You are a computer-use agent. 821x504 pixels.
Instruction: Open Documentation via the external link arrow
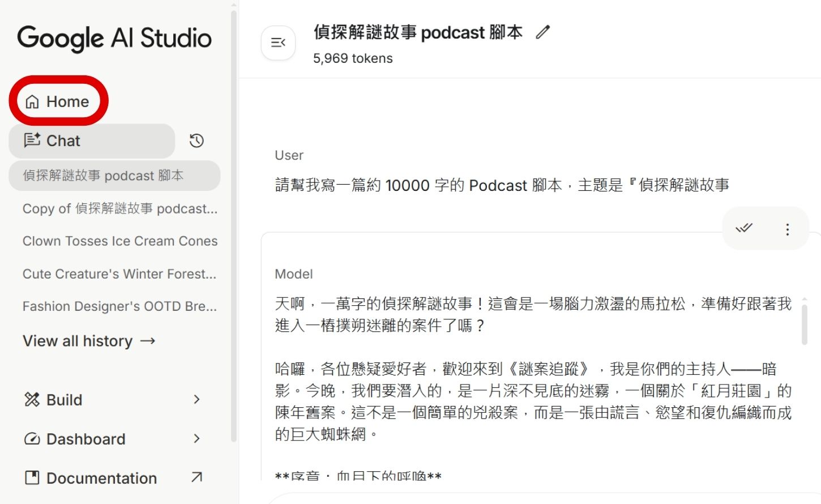(196, 477)
